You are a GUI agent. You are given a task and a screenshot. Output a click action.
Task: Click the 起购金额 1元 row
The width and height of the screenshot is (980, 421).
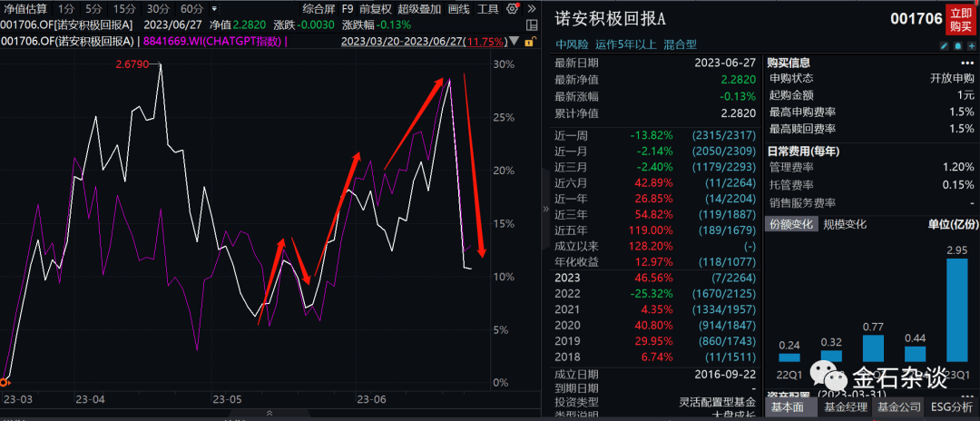point(871,95)
